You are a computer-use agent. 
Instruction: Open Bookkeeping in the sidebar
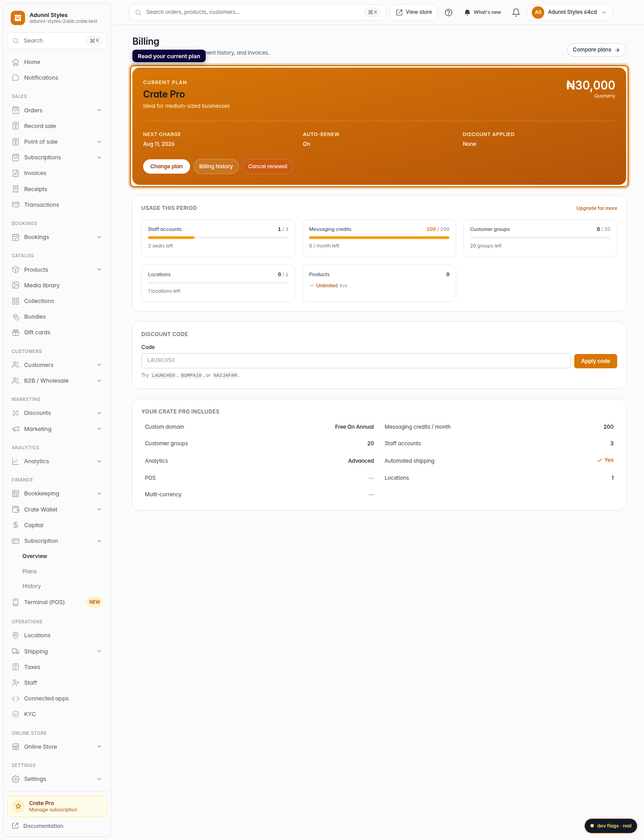click(57, 494)
